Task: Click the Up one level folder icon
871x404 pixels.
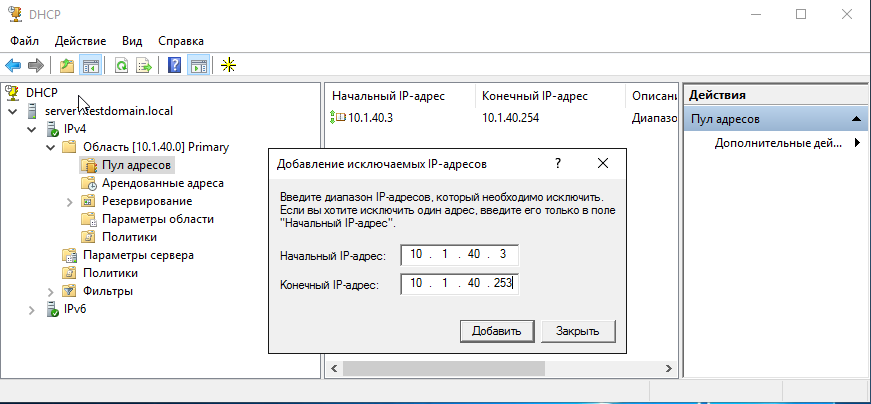Action: (67, 66)
